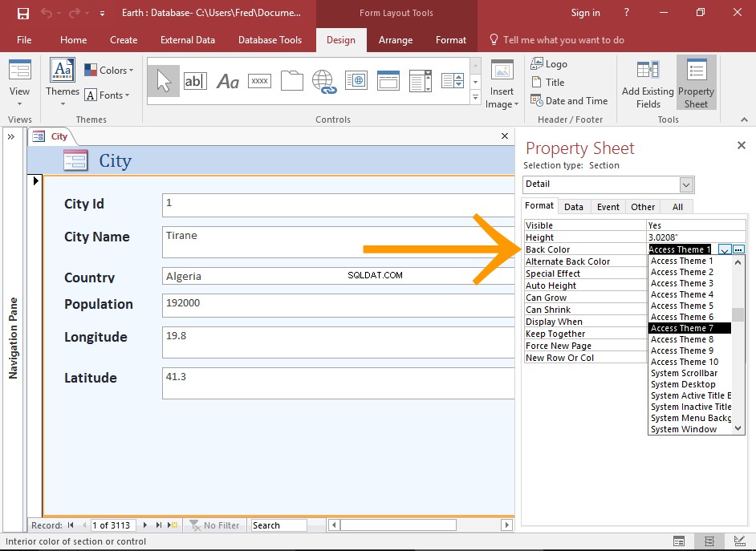The image size is (756, 551).
Task: Select the Navigation Control icon
Action: pyautogui.click(x=388, y=81)
